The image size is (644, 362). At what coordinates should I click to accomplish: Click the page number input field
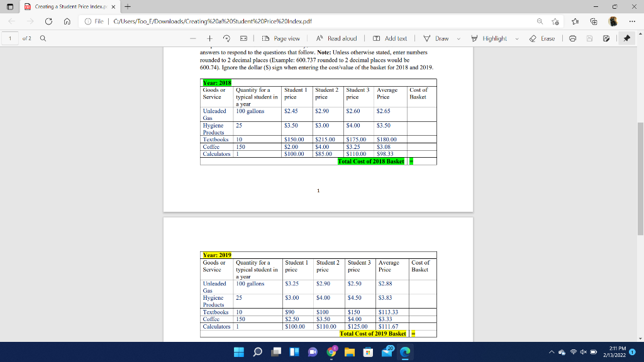click(11, 38)
